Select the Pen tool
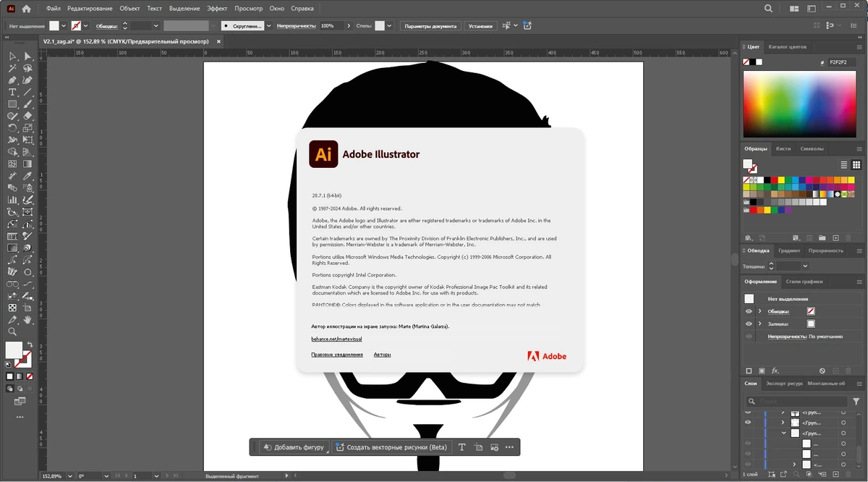Image resolution: width=868 pixels, height=482 pixels. click(12, 80)
